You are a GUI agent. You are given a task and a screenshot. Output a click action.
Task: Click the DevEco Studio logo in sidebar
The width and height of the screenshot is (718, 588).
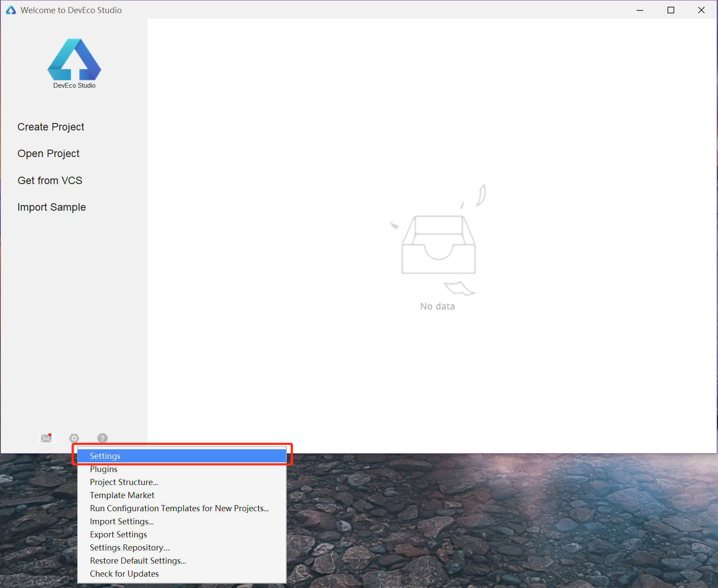click(74, 59)
